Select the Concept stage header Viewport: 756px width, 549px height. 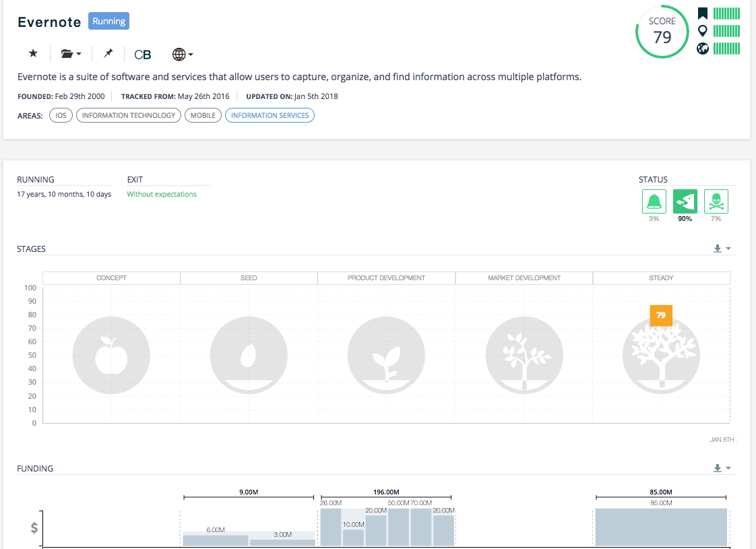(x=111, y=278)
